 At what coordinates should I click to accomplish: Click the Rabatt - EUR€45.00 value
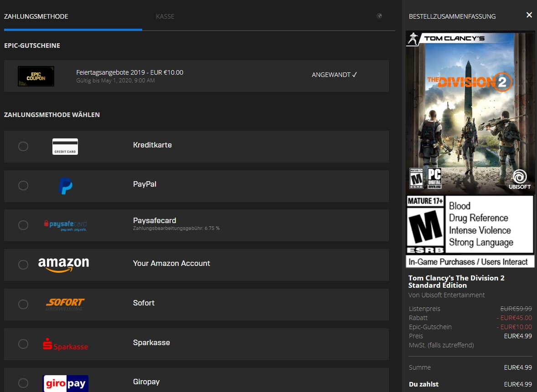514,318
